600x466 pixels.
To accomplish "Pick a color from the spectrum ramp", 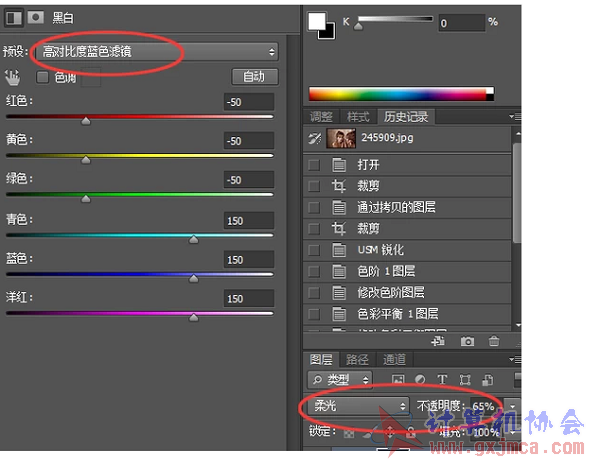I will pos(401,94).
